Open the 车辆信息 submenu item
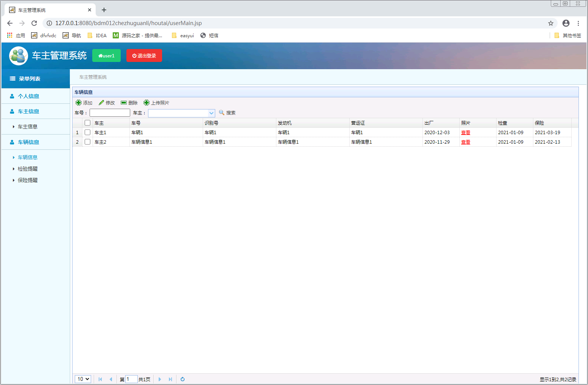The image size is (588, 385). pyautogui.click(x=28, y=157)
